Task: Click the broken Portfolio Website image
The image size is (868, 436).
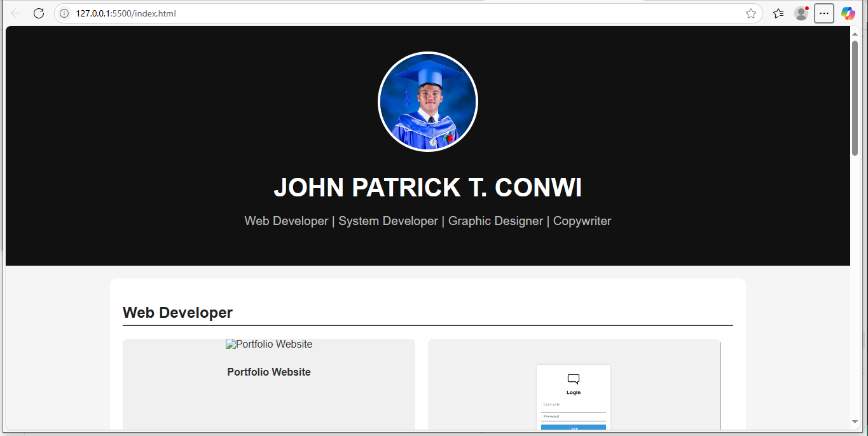Action: click(269, 344)
